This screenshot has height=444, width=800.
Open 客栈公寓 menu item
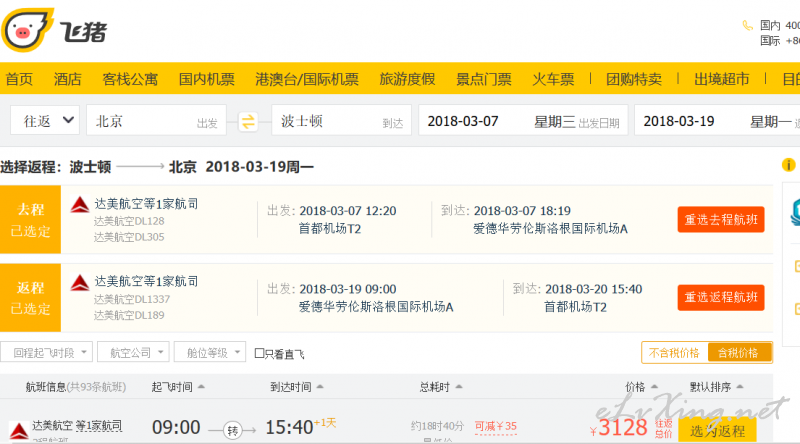(130, 79)
